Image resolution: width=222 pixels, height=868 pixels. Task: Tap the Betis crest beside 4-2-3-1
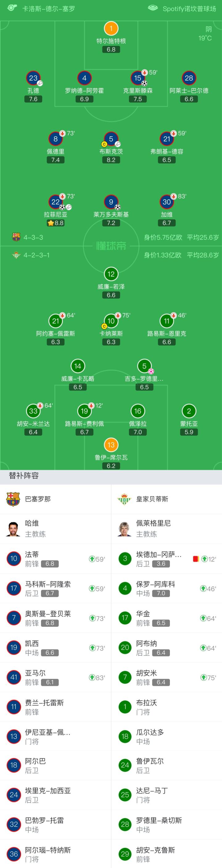16,255
